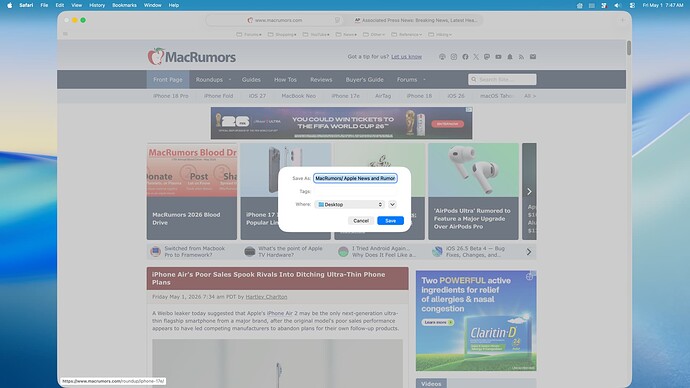Open the iPhone Air's Poor Sales headline
Screen dimensions: 690x388
pos(268,278)
